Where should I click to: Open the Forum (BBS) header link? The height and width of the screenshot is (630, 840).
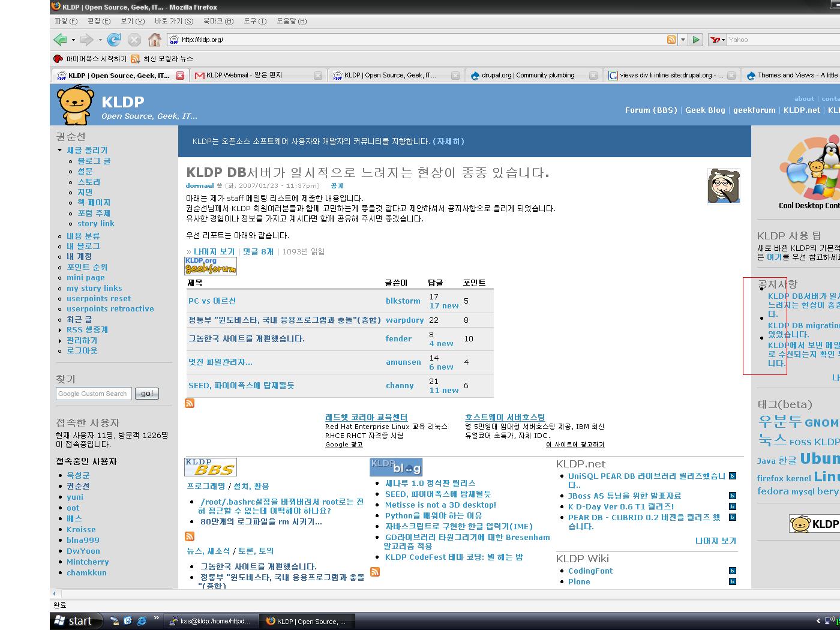pos(651,110)
